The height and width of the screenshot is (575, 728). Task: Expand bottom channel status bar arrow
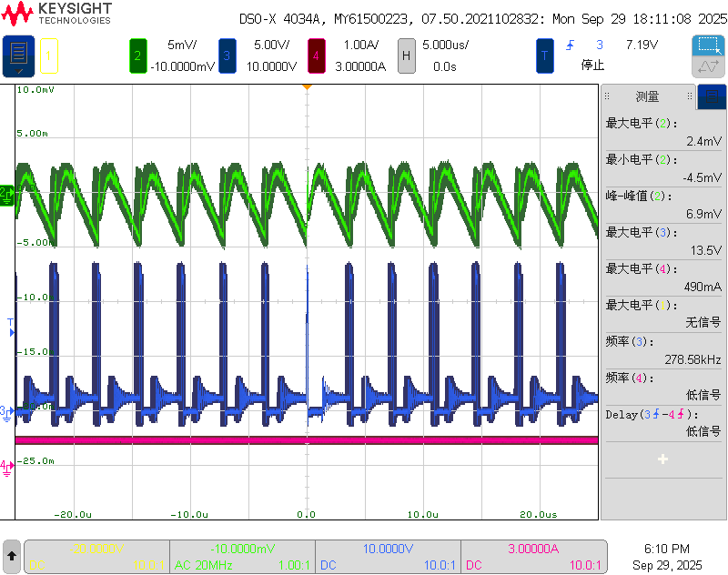click(12, 554)
